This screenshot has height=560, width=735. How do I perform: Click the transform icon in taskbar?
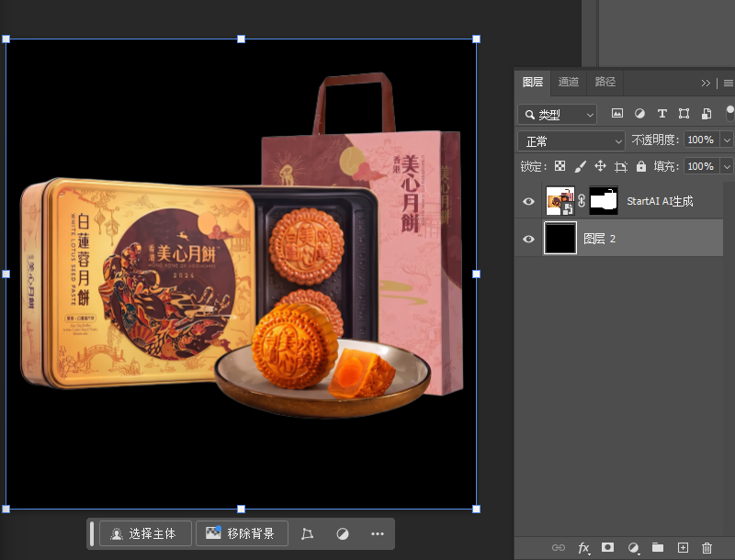pyautogui.click(x=307, y=533)
